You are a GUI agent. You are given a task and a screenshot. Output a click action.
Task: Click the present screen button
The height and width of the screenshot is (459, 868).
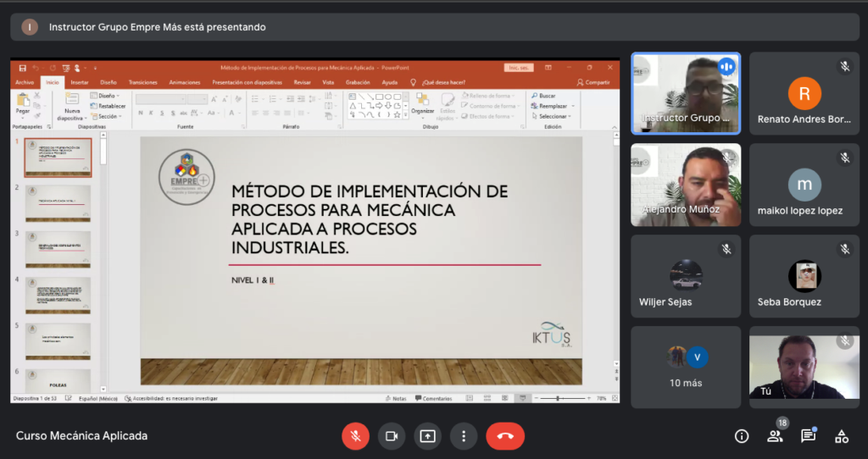click(427, 436)
